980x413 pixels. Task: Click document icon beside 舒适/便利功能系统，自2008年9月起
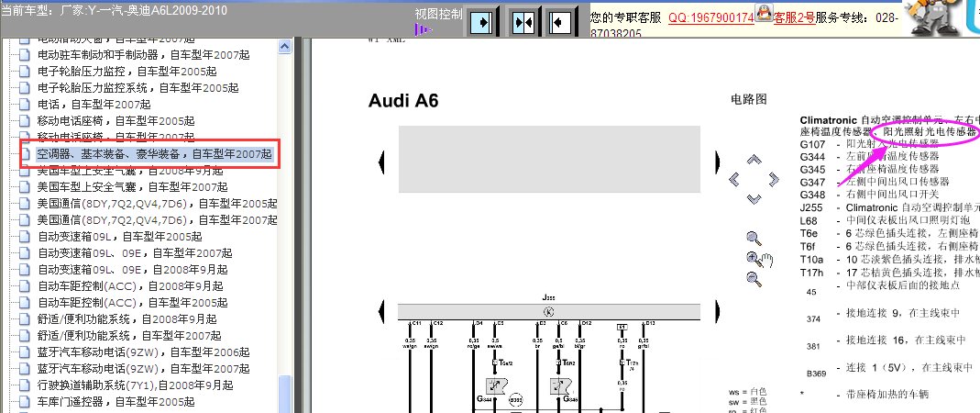coord(25,319)
